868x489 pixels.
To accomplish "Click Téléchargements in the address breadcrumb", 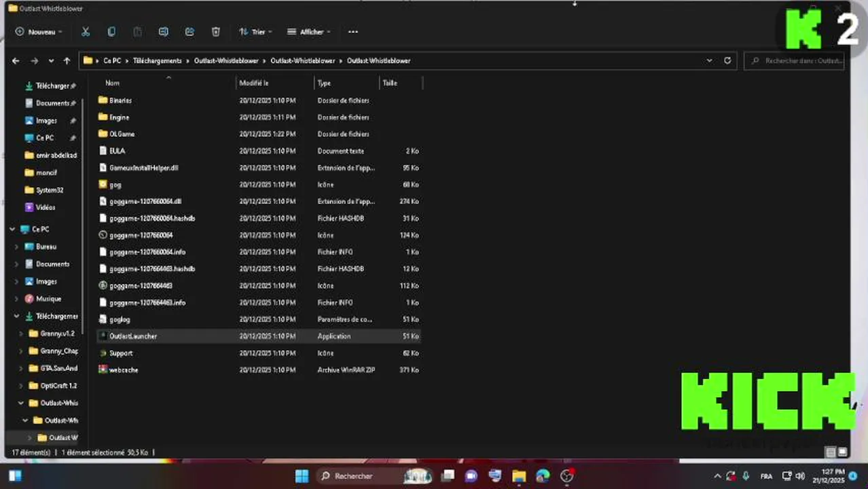I will tap(157, 60).
